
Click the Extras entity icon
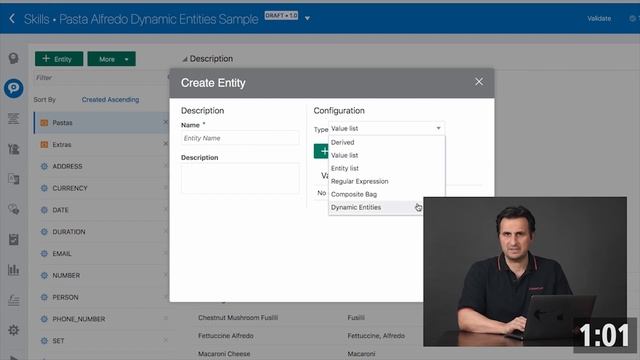click(44, 144)
